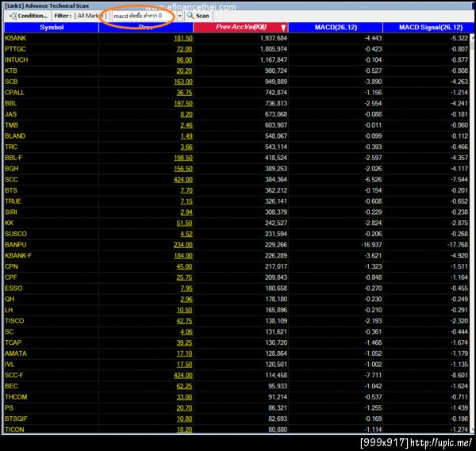476x451 pixels.
Task: Toggle the sort arrow on Prev AccVal header
Action: click(x=283, y=28)
